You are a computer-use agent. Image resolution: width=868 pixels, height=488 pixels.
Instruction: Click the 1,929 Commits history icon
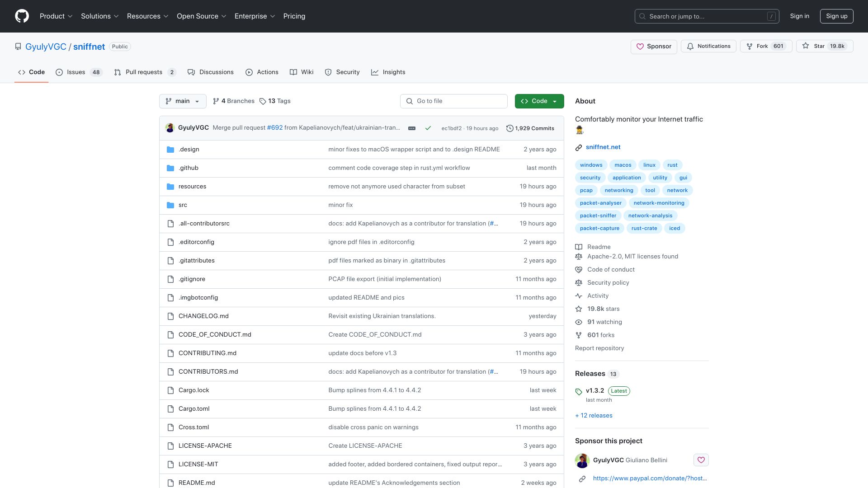(x=509, y=128)
